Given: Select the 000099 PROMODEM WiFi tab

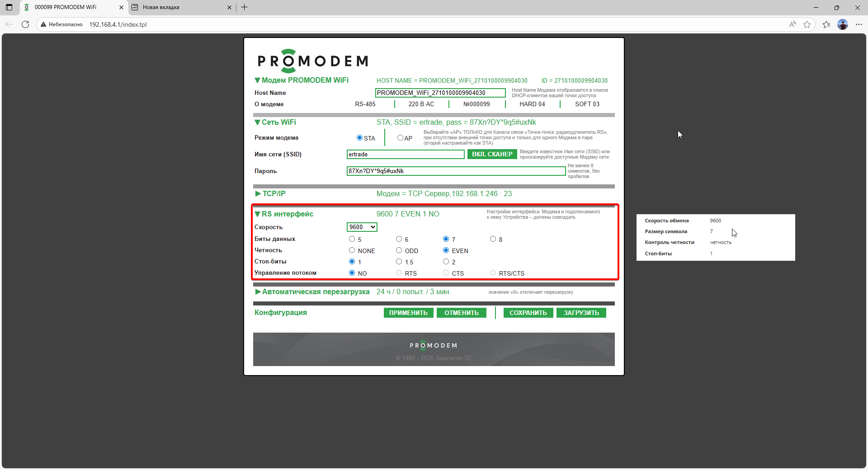Looking at the screenshot, I should pos(68,7).
